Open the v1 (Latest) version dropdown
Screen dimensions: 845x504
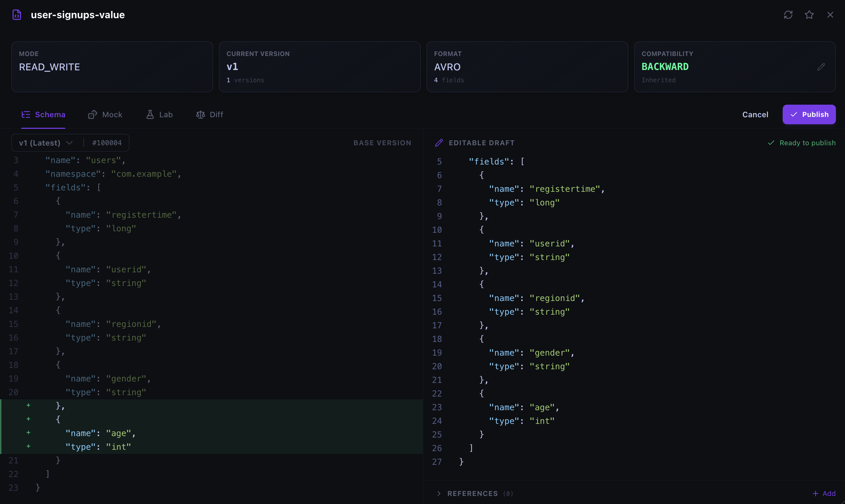click(46, 143)
